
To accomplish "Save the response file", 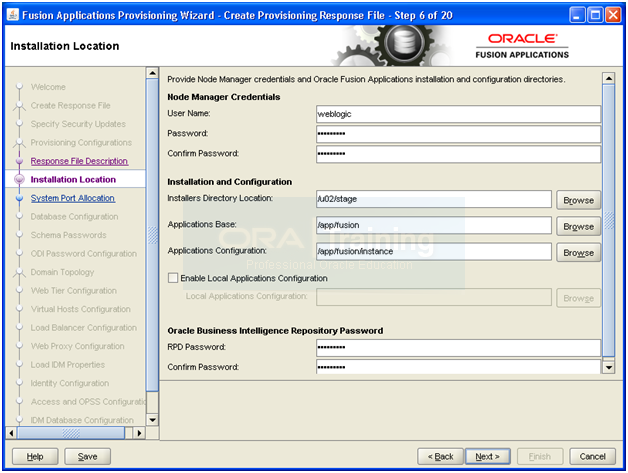I will [87, 456].
